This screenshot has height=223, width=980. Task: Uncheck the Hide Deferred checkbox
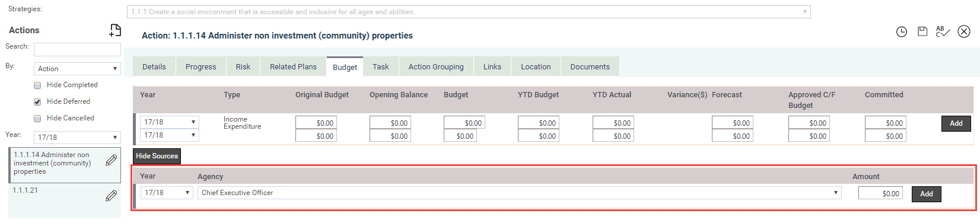[37, 102]
